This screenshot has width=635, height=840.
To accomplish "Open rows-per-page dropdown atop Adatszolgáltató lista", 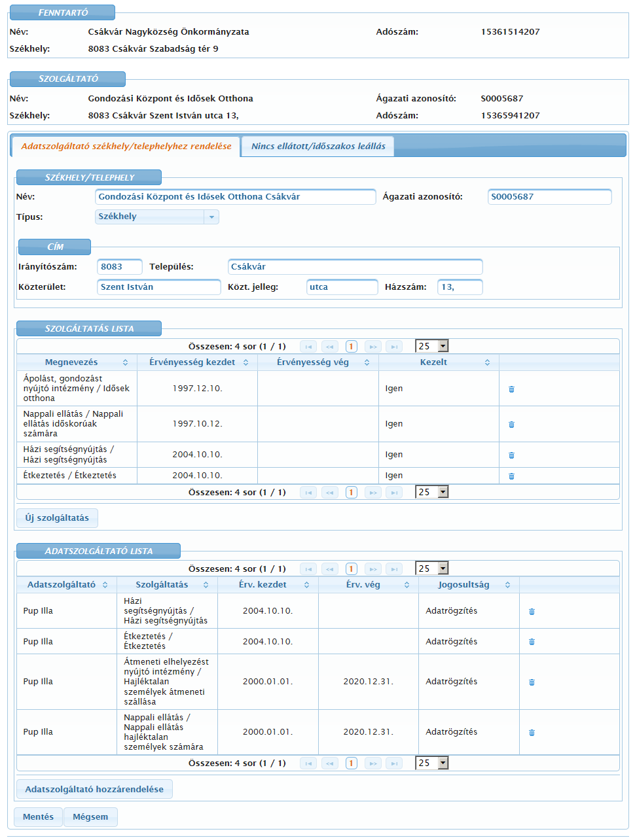I will pyautogui.click(x=432, y=569).
